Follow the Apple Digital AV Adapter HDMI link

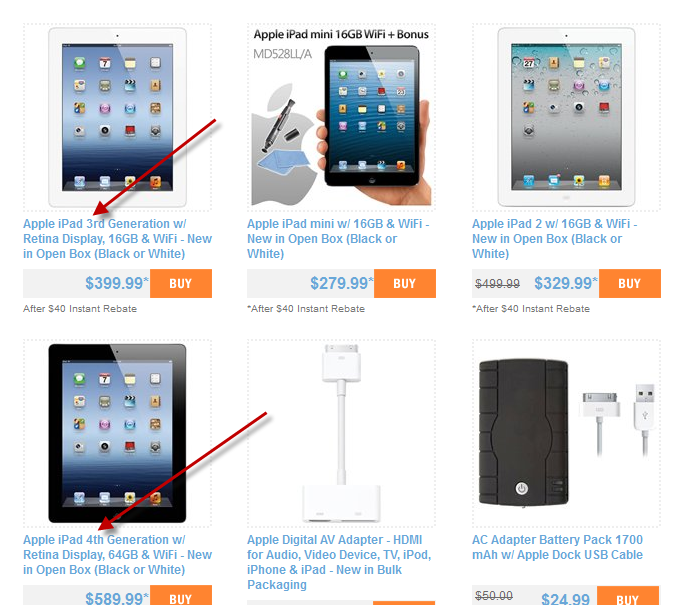(339, 562)
